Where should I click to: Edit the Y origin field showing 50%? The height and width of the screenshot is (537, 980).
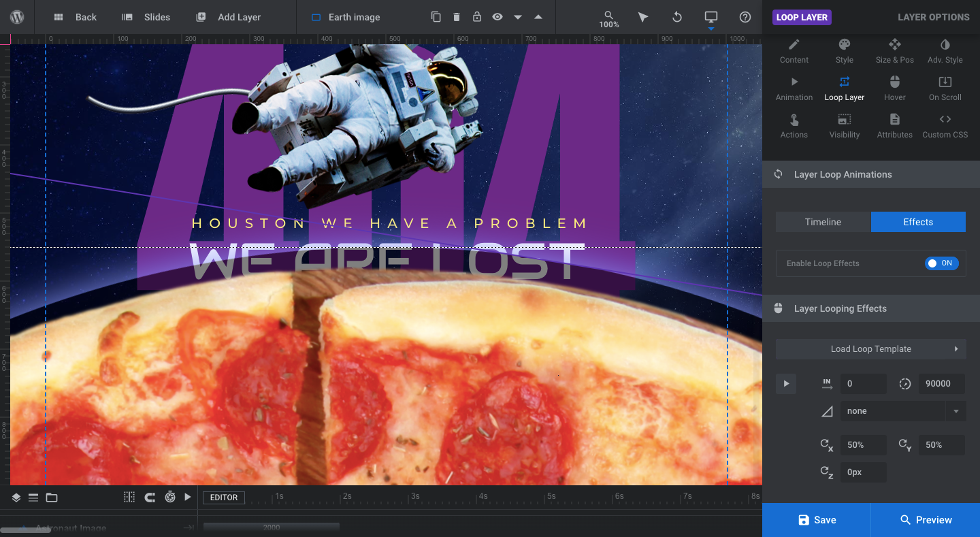(942, 445)
